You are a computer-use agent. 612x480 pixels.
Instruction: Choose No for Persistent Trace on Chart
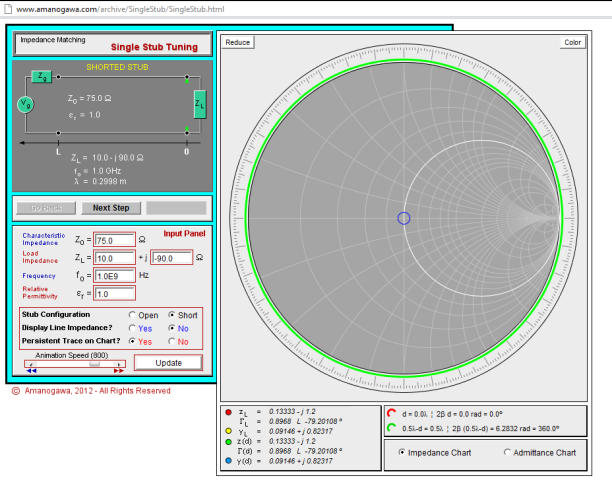(x=171, y=341)
